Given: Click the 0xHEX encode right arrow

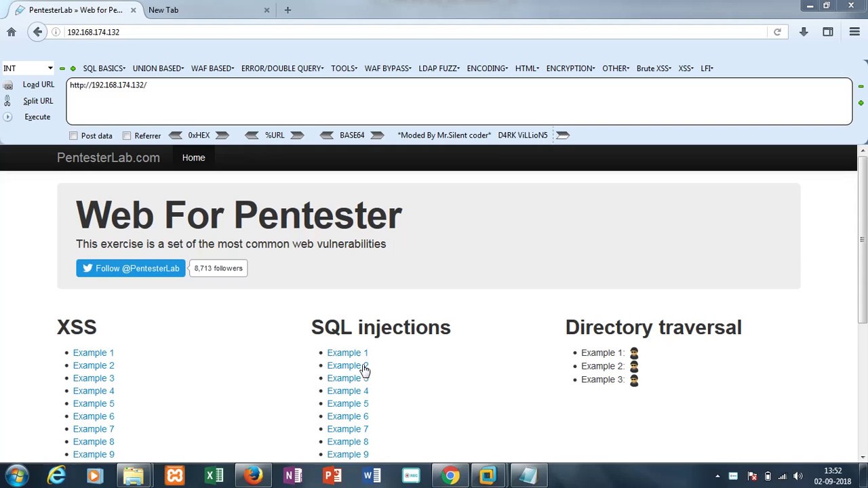Looking at the screenshot, I should click(222, 136).
